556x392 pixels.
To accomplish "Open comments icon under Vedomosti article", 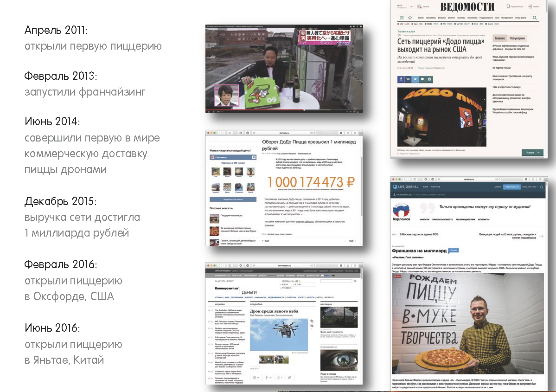I will click(422, 79).
